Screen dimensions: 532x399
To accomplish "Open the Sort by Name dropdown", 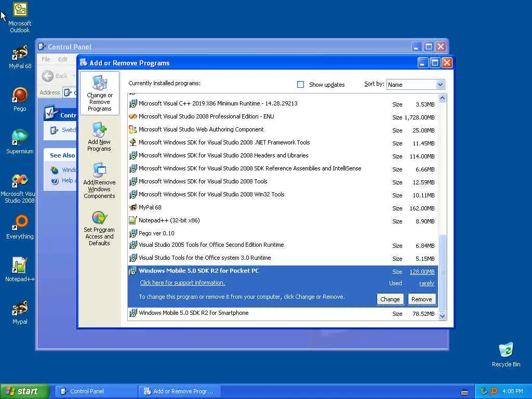I will [x=415, y=85].
